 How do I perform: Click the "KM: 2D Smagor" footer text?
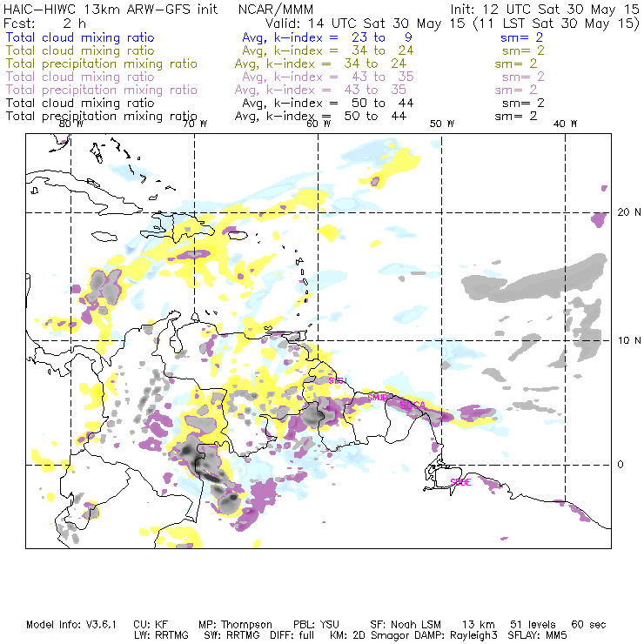click(372, 635)
